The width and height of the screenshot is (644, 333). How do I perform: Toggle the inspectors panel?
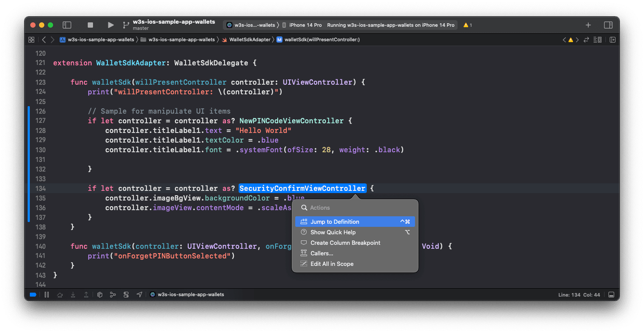[x=608, y=25]
